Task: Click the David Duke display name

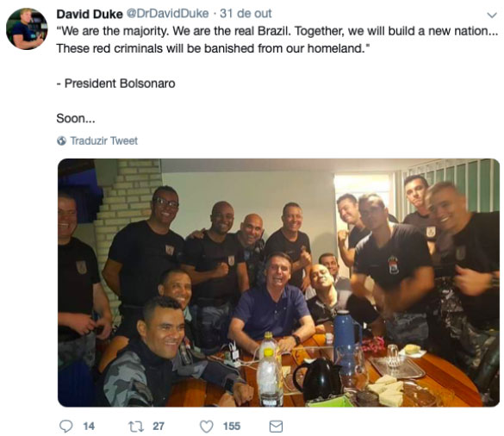Action: (x=90, y=14)
